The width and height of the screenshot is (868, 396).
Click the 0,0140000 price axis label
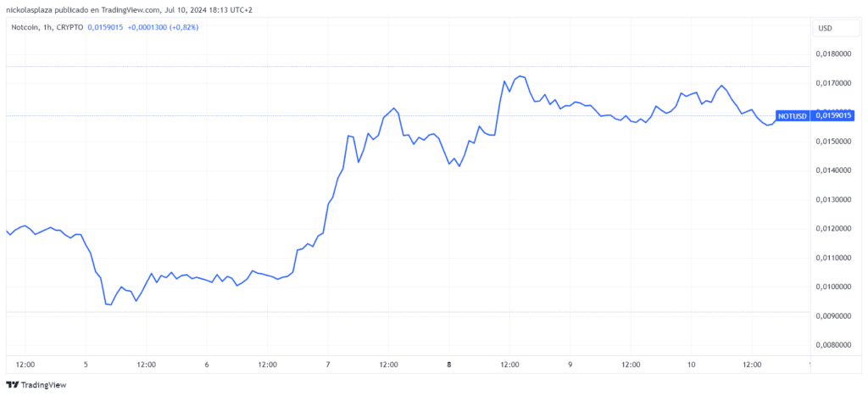[834, 170]
